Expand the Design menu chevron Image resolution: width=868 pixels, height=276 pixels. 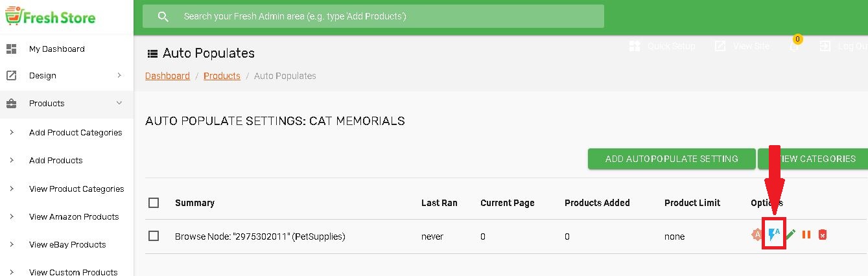[119, 76]
